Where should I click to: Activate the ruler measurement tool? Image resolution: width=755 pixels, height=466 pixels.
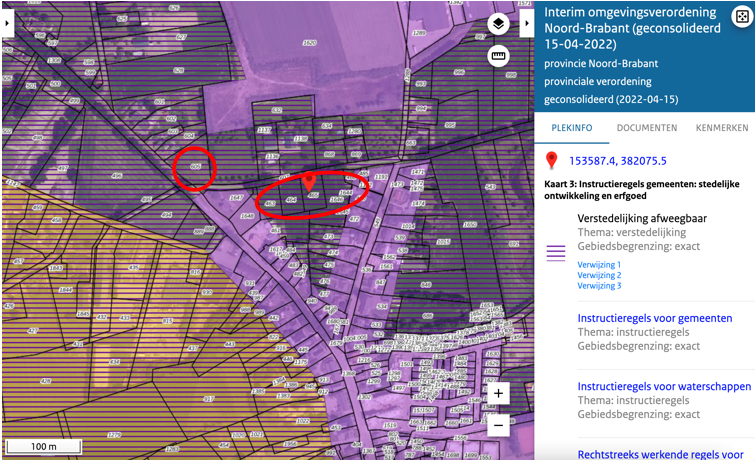498,56
